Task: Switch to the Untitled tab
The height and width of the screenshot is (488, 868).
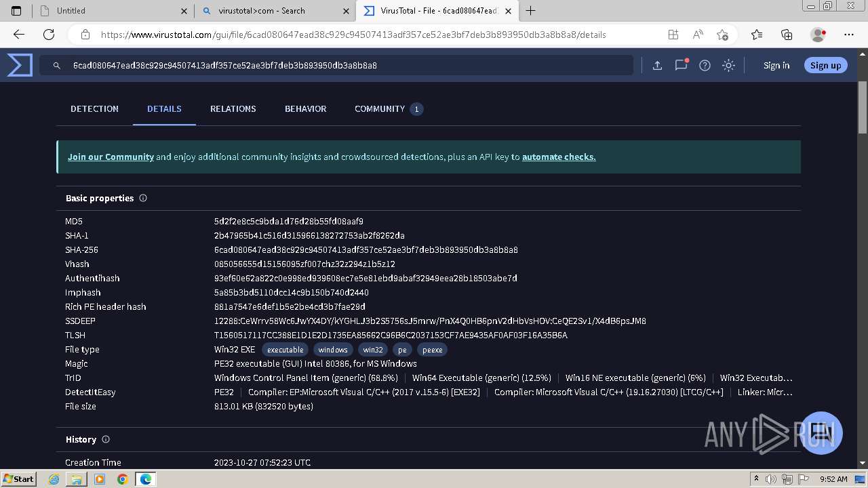Action: pyautogui.click(x=113, y=11)
